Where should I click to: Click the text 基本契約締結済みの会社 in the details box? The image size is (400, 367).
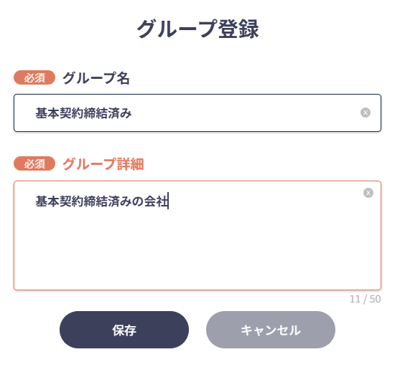(101, 201)
